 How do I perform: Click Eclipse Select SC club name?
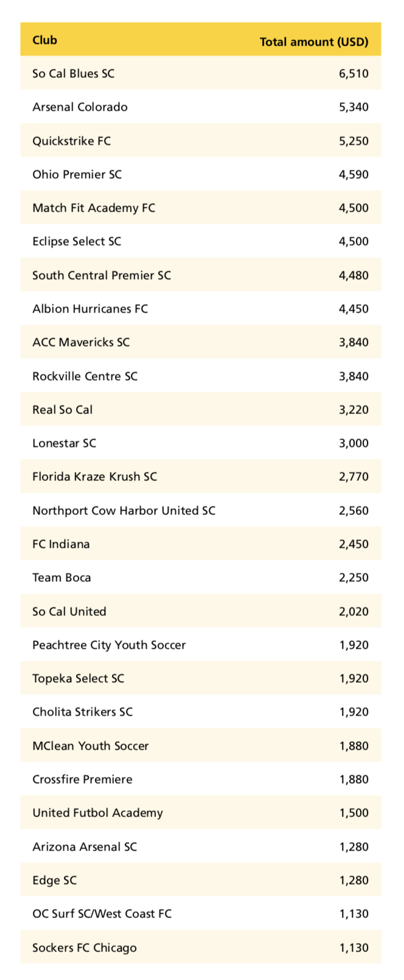coord(77,241)
